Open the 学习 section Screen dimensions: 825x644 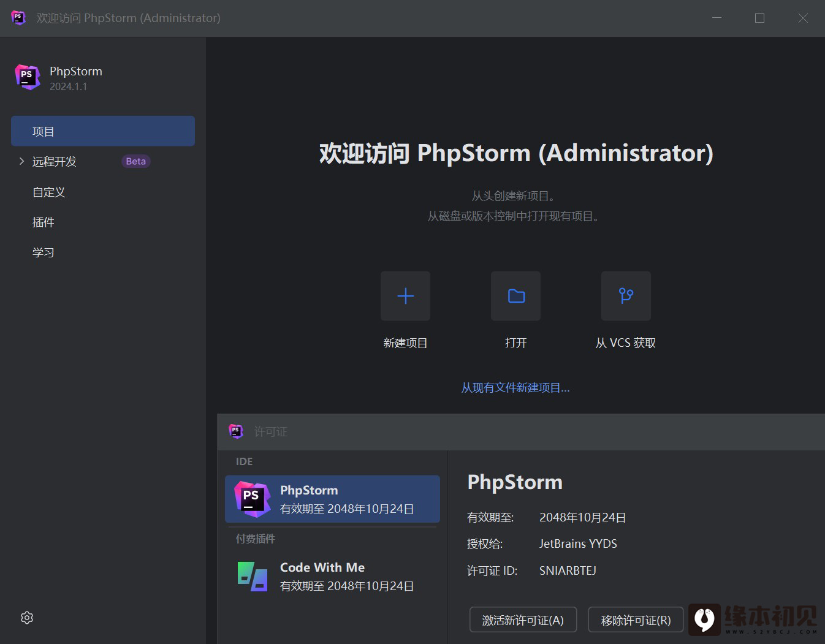point(44,252)
